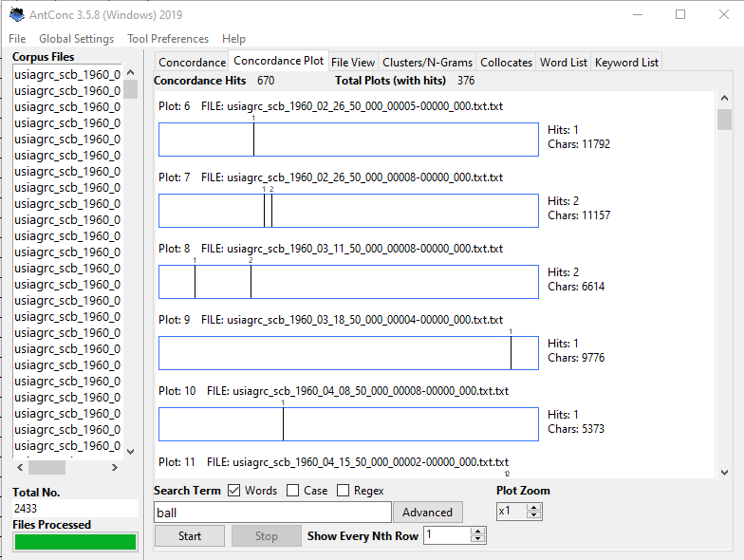This screenshot has height=560, width=744.
Task: Decrease the Plot Zoom spinner value
Action: pyautogui.click(x=533, y=515)
